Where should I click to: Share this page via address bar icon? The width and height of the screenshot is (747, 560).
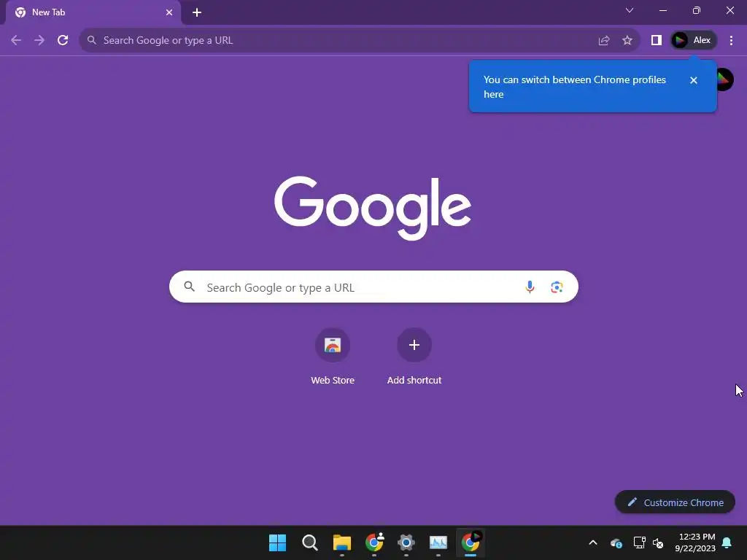[603, 41]
